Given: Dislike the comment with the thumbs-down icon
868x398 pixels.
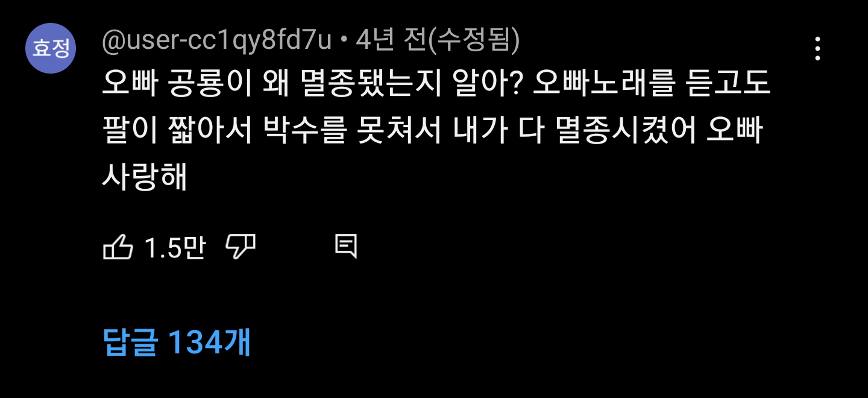Looking at the screenshot, I should (241, 247).
